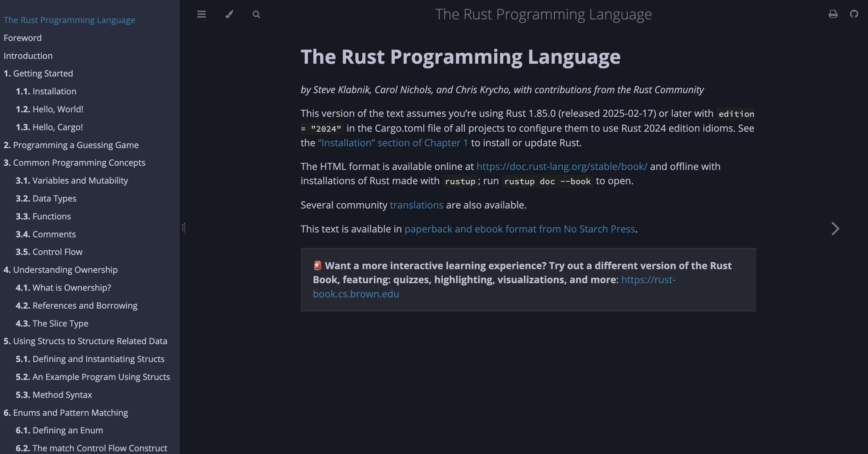
Task: Toggle the sidebar with the hamburger icon
Action: pos(201,14)
